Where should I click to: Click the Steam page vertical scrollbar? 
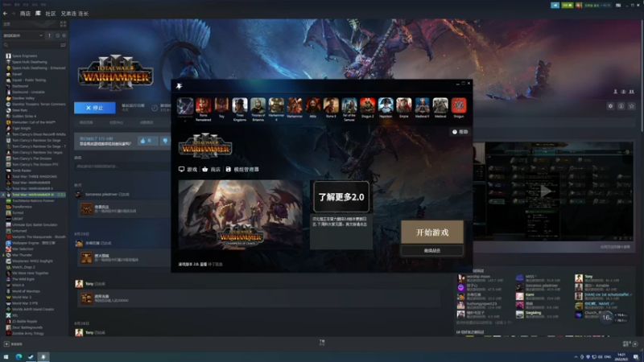pyautogui.click(x=642, y=76)
